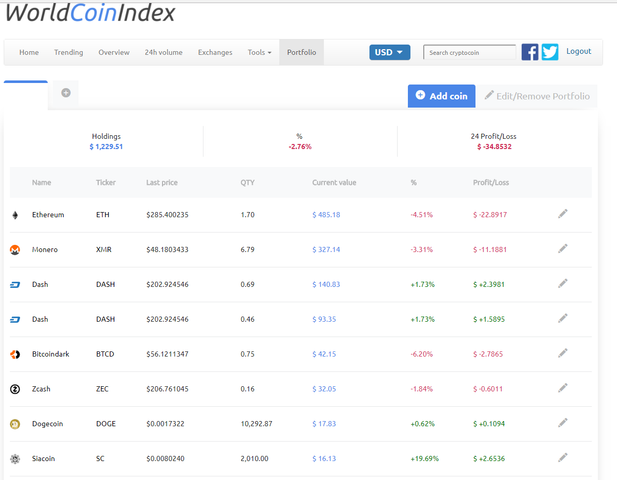The width and height of the screenshot is (617, 480).
Task: Expand the Tools menu dropdown
Action: pos(259,52)
